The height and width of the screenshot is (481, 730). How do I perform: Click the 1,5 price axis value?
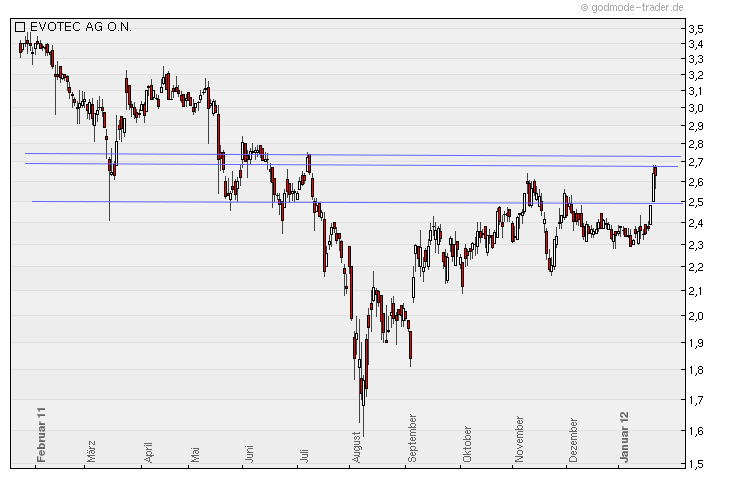(696, 464)
